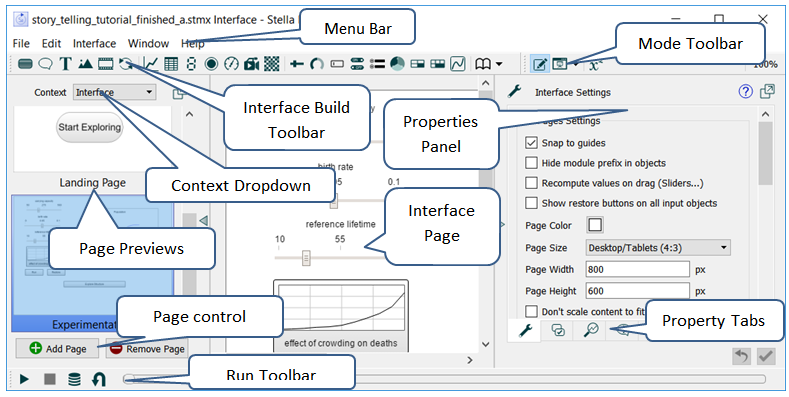Open the Window menu
This screenshot has height=397, width=789.
148,44
